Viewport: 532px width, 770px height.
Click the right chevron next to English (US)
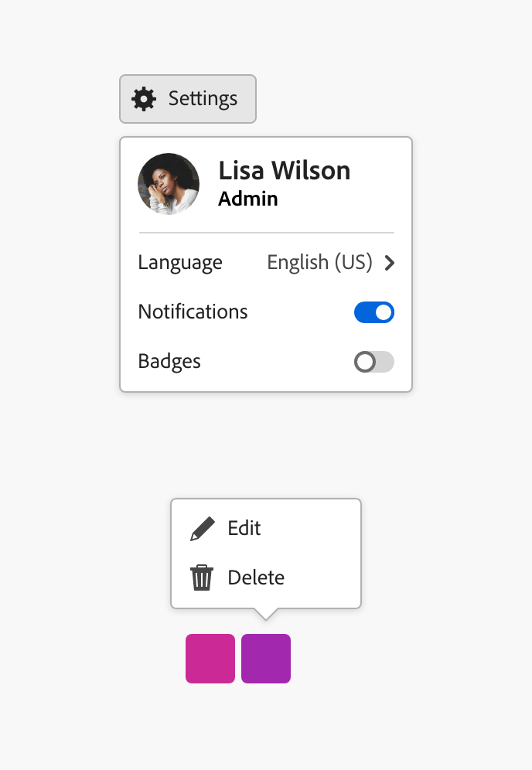390,262
